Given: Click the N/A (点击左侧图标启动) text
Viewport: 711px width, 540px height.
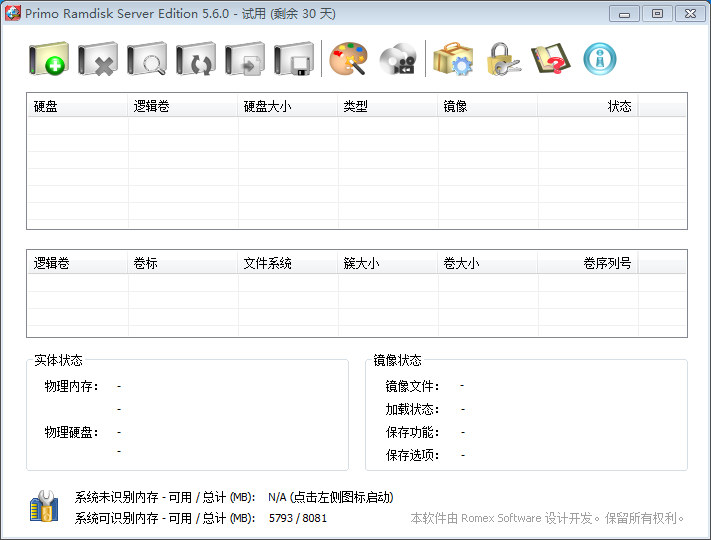Looking at the screenshot, I should pos(331,497).
